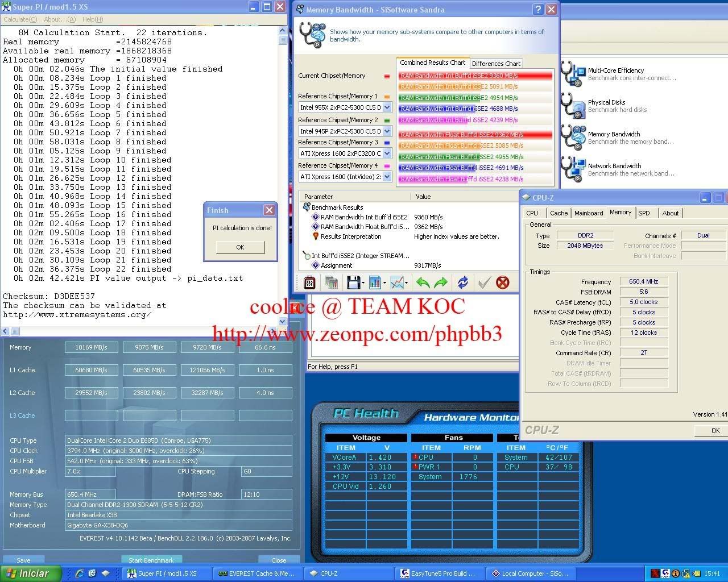Click the Value column header in Sandra
The height and width of the screenshot is (582, 728).
click(x=465, y=197)
